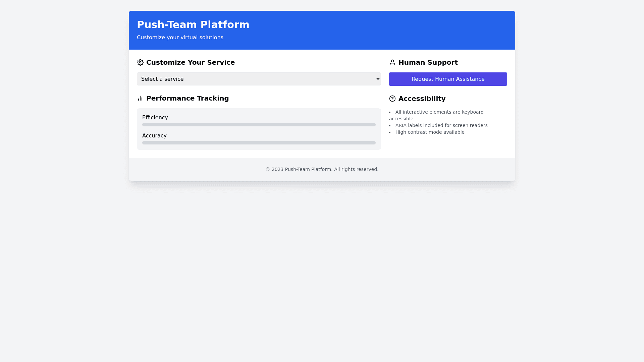Click the Push-Team Platform title
The height and width of the screenshot is (362, 644).
pyautogui.click(x=193, y=25)
